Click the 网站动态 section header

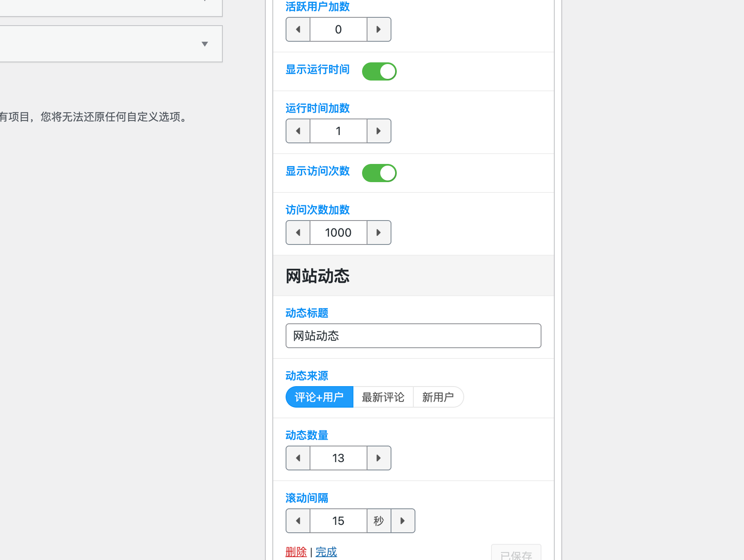pos(317,276)
